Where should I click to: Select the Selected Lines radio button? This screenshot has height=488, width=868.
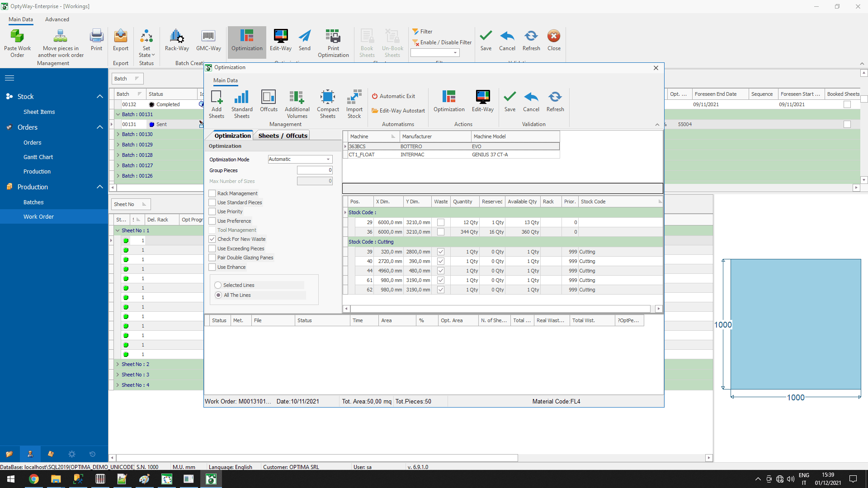(x=218, y=285)
